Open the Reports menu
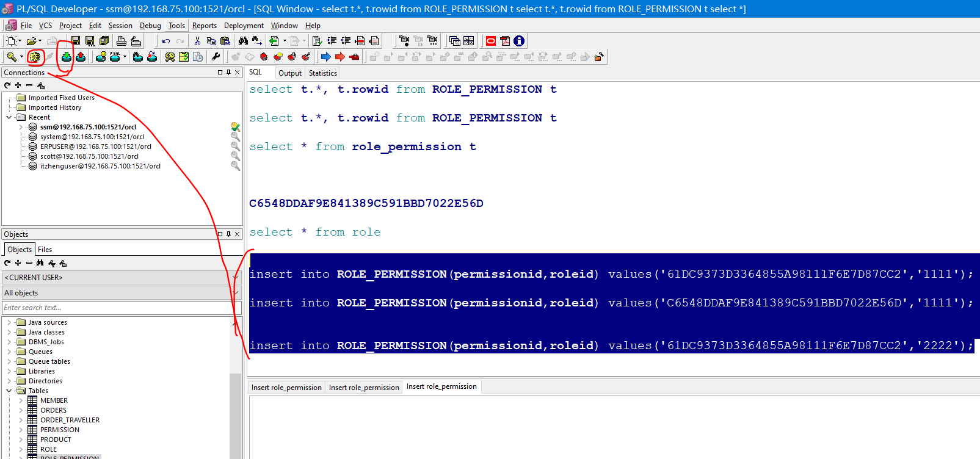This screenshot has width=980, height=459. click(x=205, y=26)
